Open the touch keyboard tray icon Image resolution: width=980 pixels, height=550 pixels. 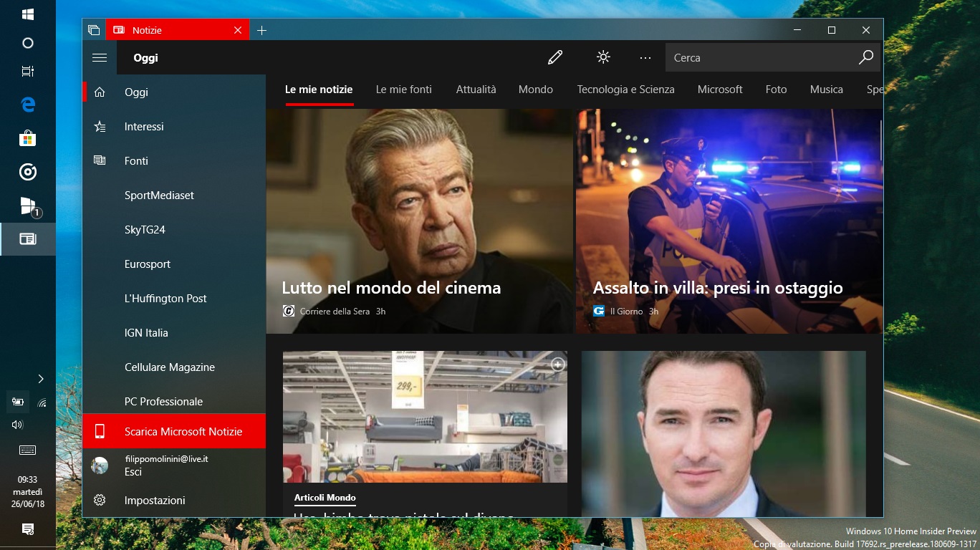(28, 450)
